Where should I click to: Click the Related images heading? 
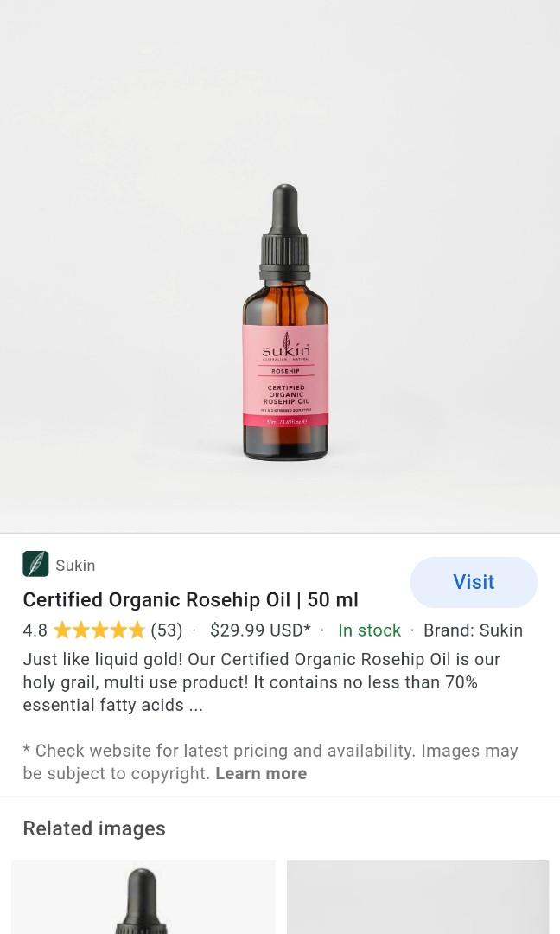pyautogui.click(x=94, y=828)
